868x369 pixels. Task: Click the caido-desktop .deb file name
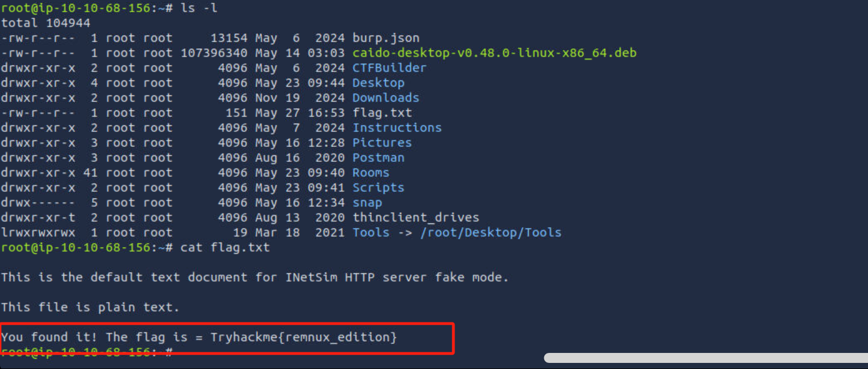pos(494,53)
